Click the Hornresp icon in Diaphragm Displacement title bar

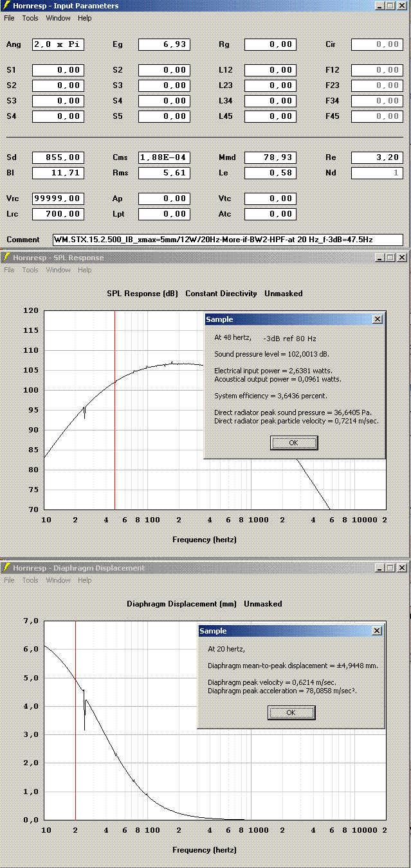[x=6, y=568]
